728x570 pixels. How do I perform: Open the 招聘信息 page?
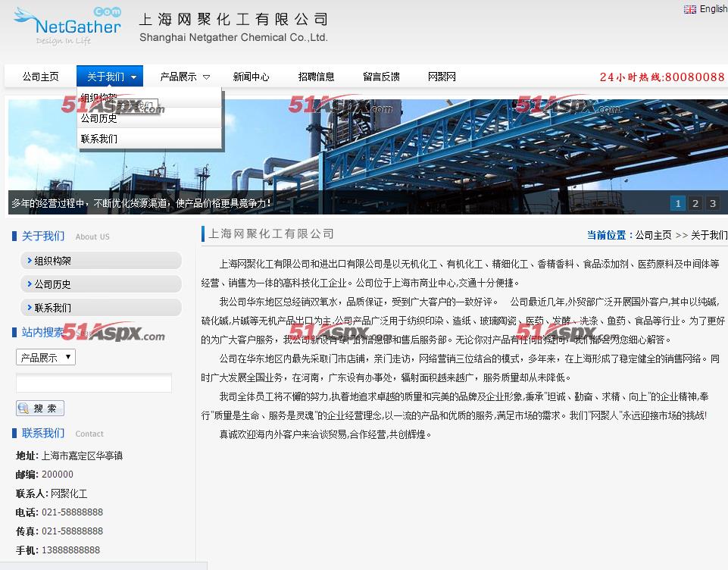316,77
